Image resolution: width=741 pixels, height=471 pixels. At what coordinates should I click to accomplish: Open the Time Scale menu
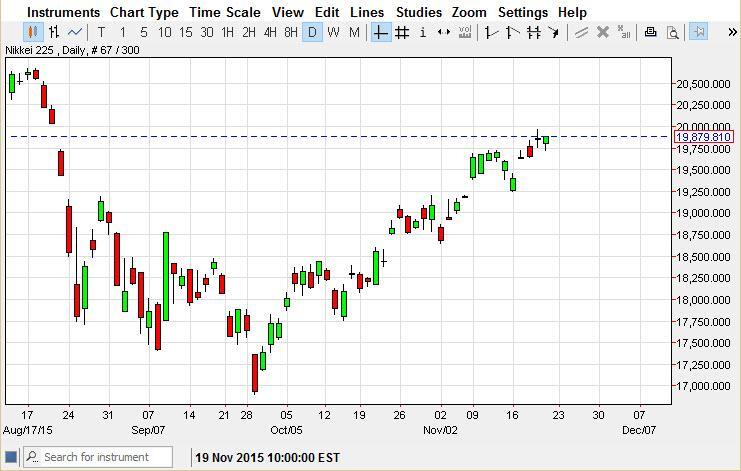tap(225, 12)
